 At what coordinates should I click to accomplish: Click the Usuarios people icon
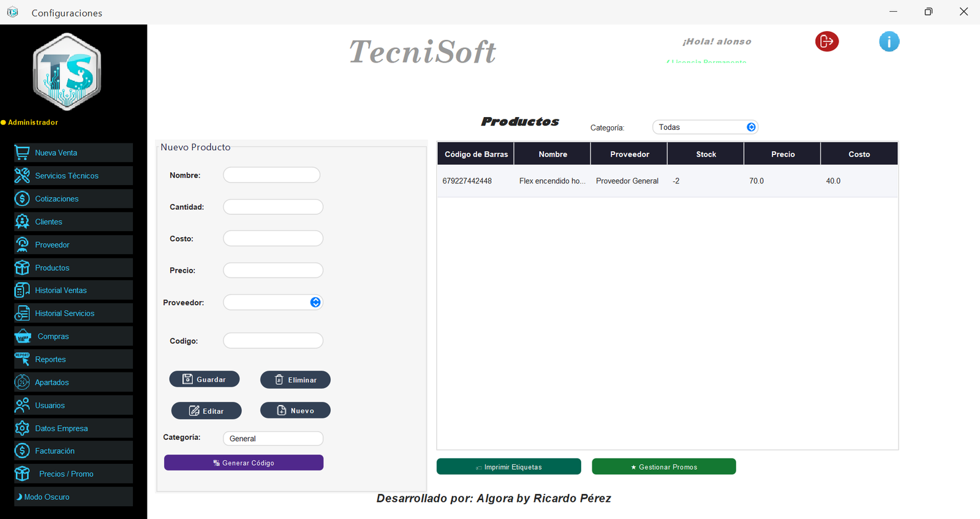(22, 405)
